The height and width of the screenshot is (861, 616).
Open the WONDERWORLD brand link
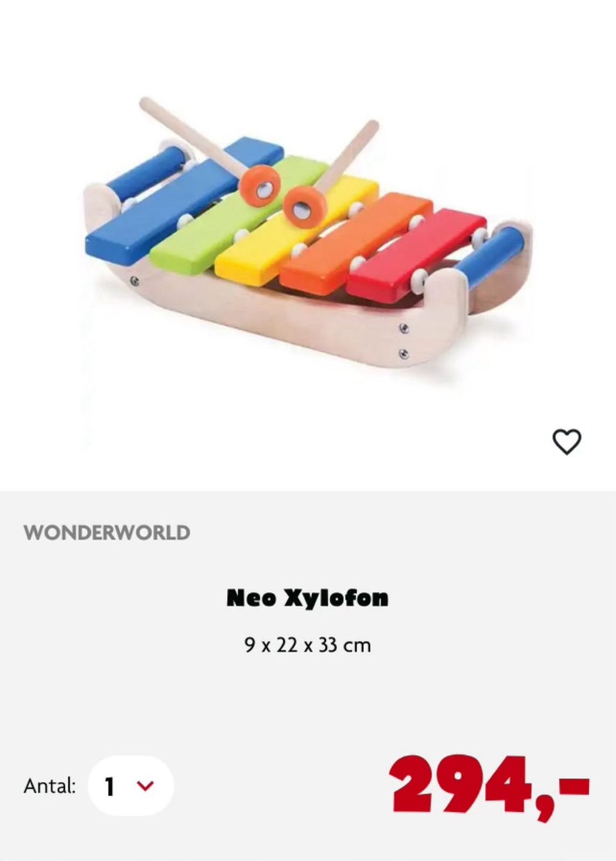tap(107, 532)
